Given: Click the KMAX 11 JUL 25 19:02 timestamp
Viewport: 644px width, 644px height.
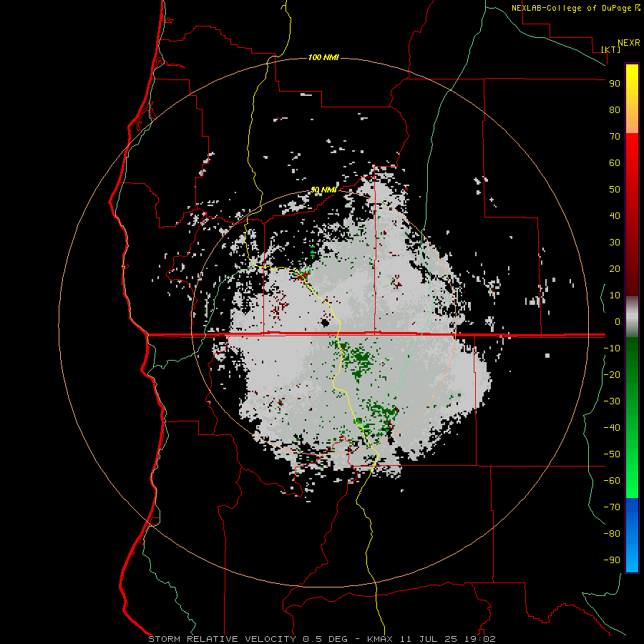Looking at the screenshot, I should pyautogui.click(x=431, y=639).
